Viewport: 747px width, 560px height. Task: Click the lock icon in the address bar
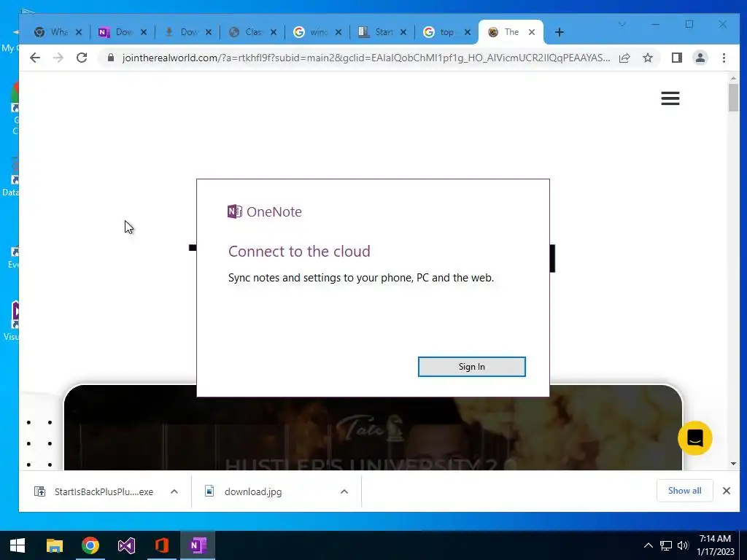111,58
